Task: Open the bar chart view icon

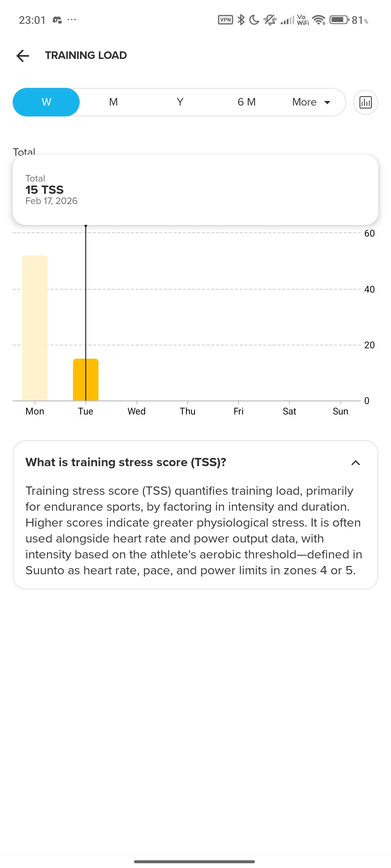Action: (x=365, y=102)
